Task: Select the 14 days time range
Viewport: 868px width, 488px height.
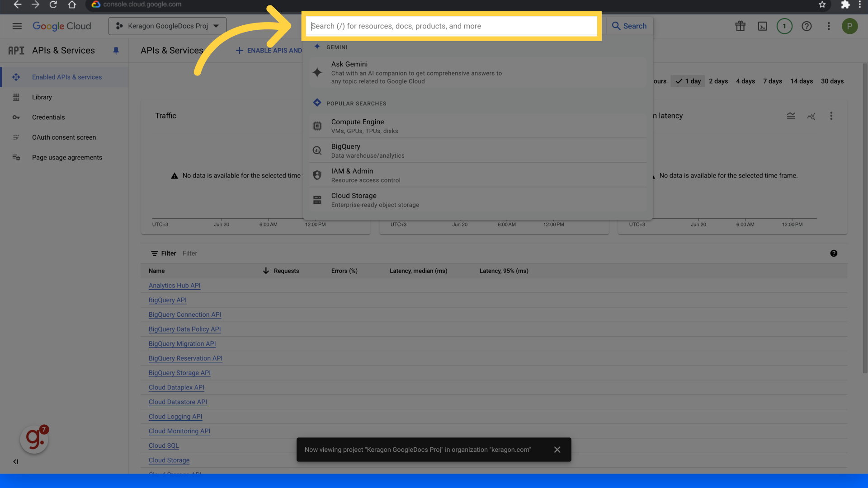Action: [802, 81]
